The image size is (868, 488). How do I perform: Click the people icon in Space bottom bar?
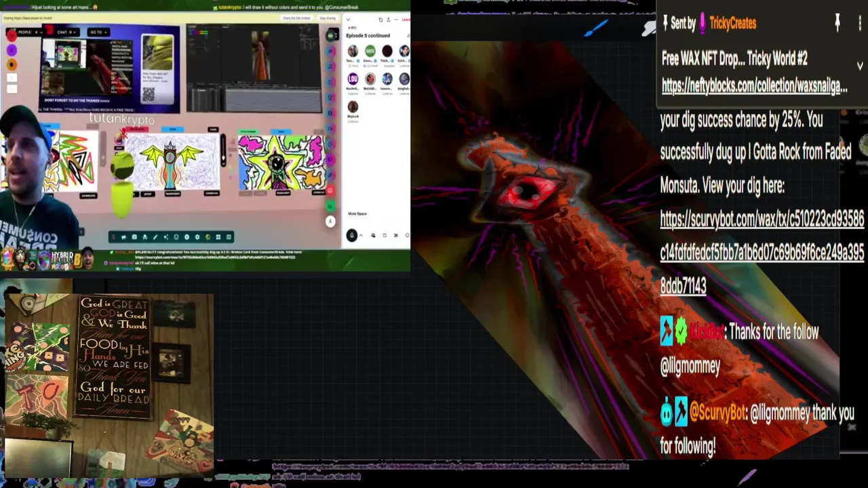(x=373, y=235)
